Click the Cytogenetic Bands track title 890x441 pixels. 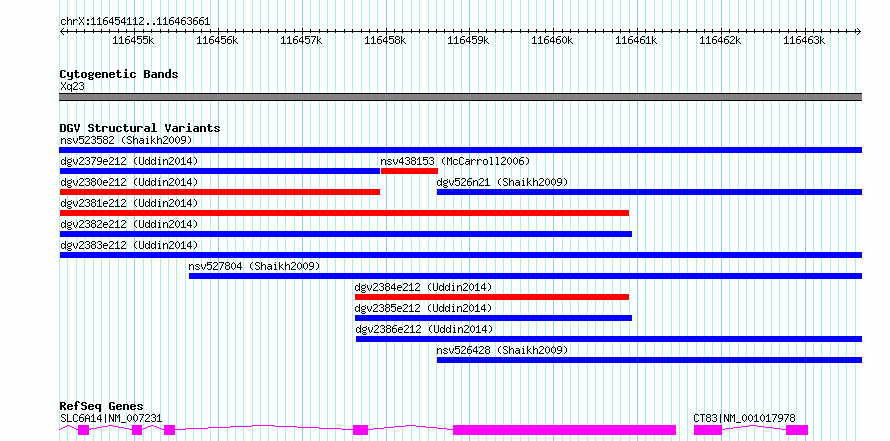pyautogui.click(x=119, y=74)
